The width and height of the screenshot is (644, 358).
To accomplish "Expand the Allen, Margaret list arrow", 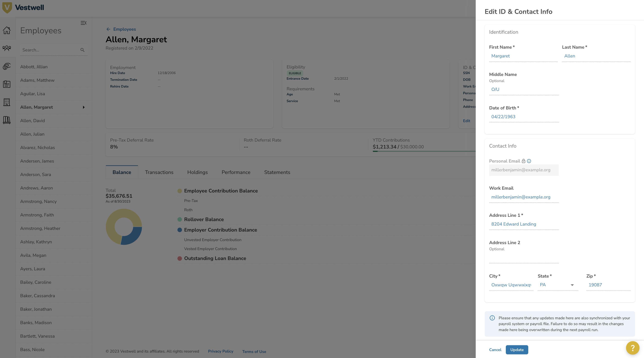I will point(84,107).
